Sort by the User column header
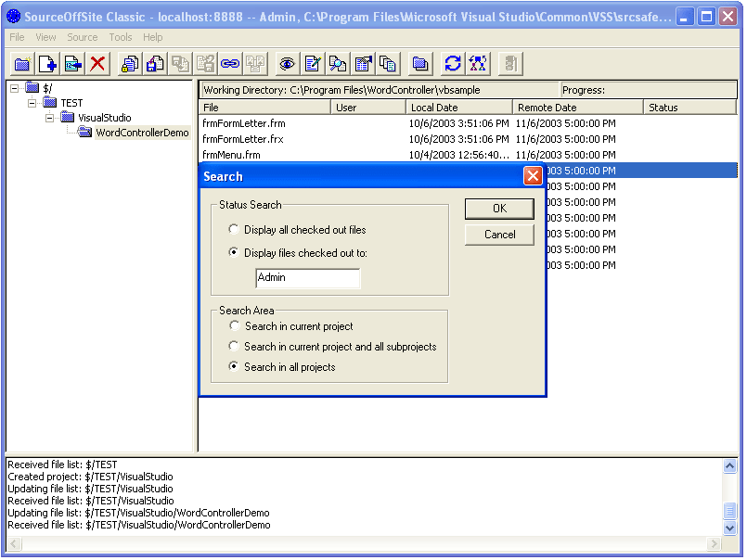The image size is (747, 560). point(368,108)
